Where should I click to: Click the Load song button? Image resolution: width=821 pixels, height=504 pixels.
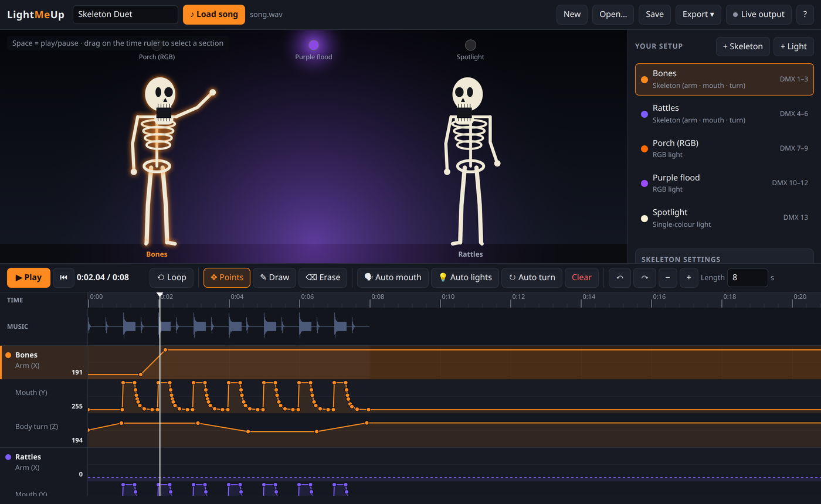click(x=214, y=14)
